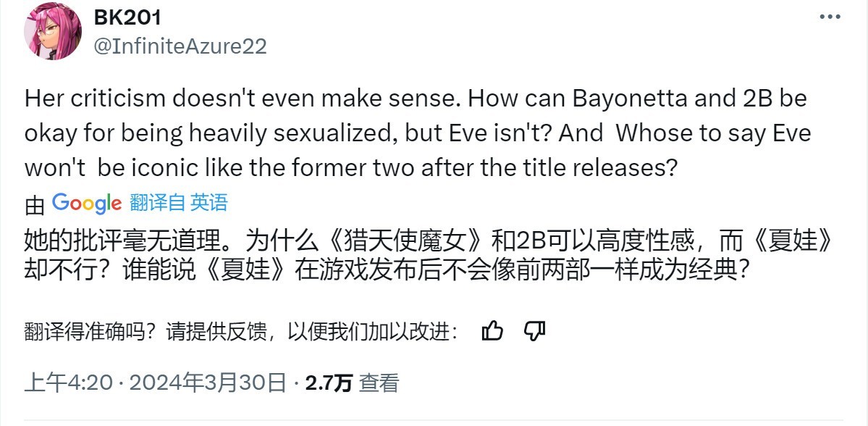Click the 查看 views label
This screenshot has width=868, height=426.
point(379,383)
